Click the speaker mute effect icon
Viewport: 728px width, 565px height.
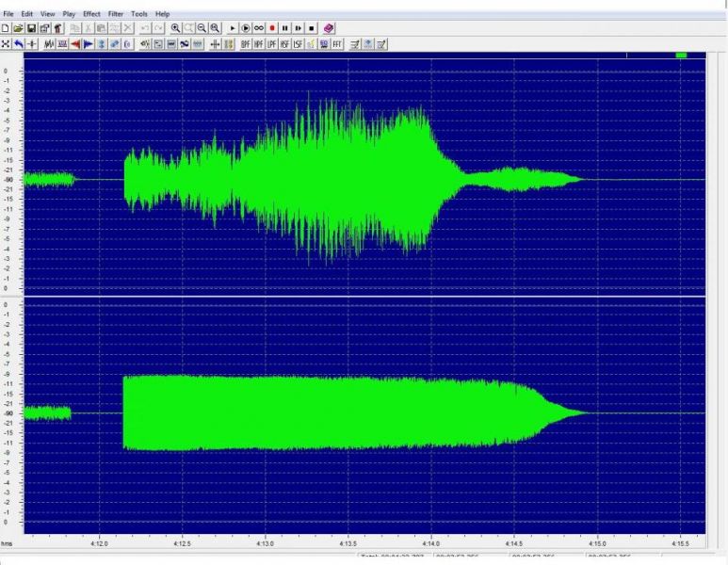pyautogui.click(x=145, y=44)
